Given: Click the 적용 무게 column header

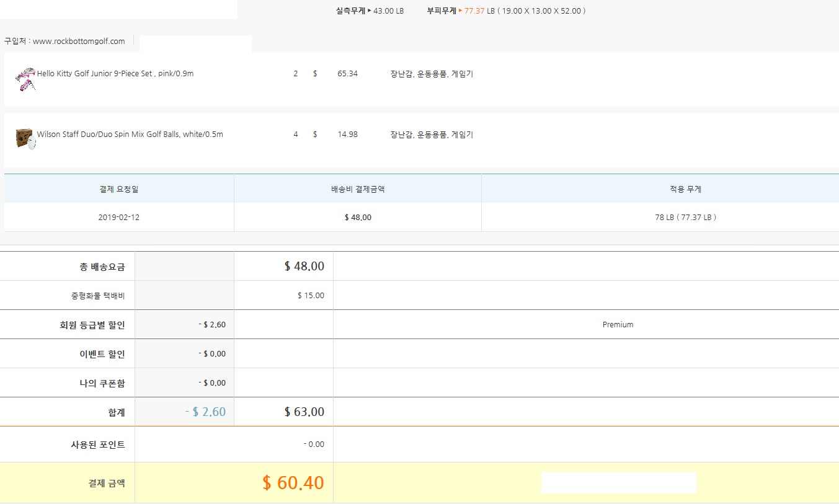Looking at the screenshot, I should pyautogui.click(x=685, y=189).
